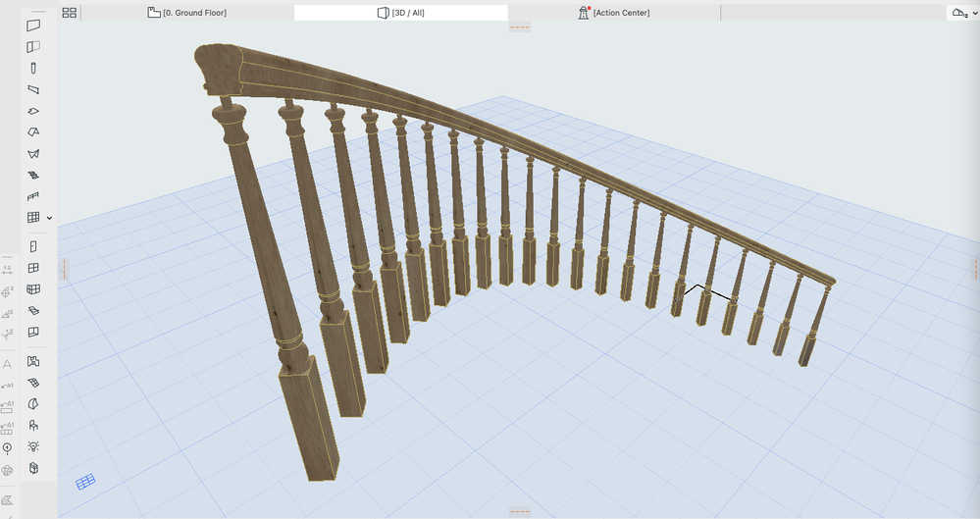The height and width of the screenshot is (519, 980).
Task: Switch to 0. Ground Floor tab
Action: 187,13
